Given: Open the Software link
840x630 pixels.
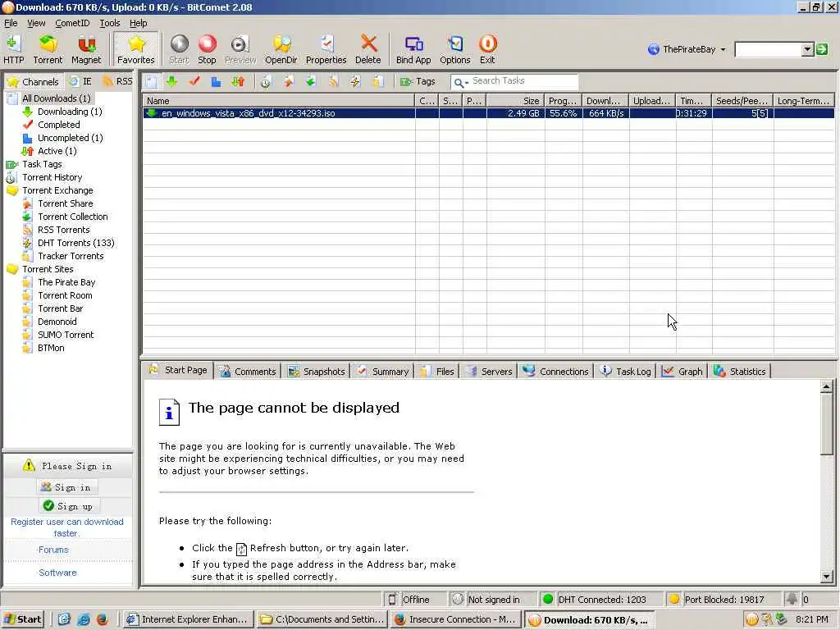Looking at the screenshot, I should [57, 573].
